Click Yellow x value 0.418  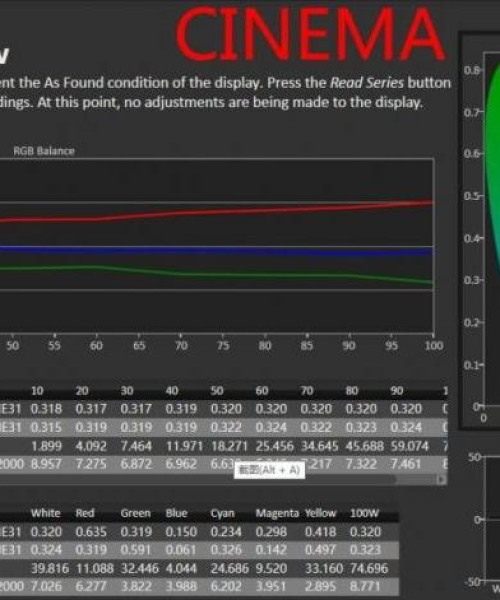[321, 532]
